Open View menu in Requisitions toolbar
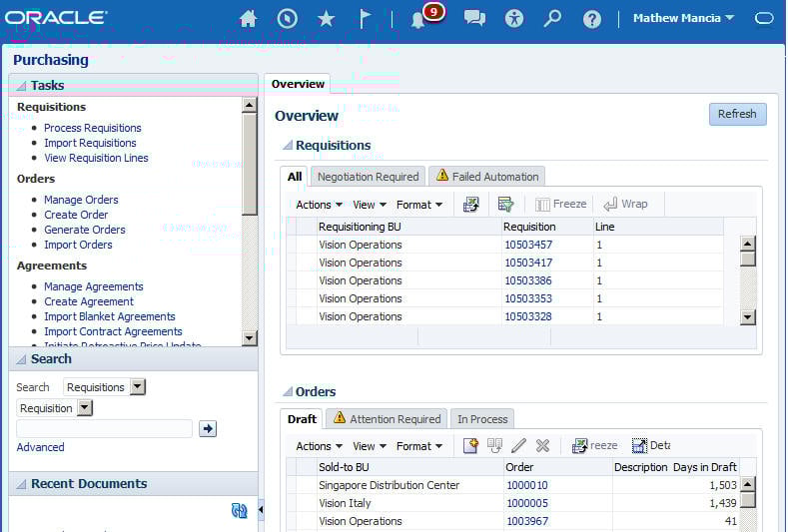 coord(370,205)
